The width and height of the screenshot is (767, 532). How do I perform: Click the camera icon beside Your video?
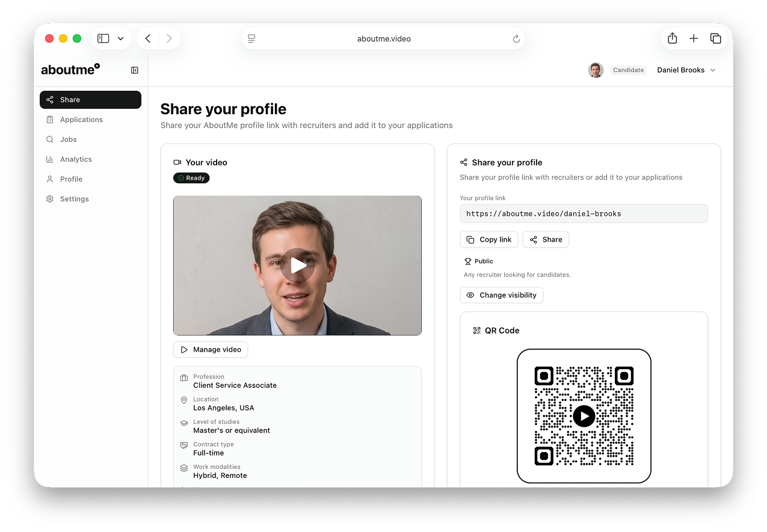tap(177, 162)
